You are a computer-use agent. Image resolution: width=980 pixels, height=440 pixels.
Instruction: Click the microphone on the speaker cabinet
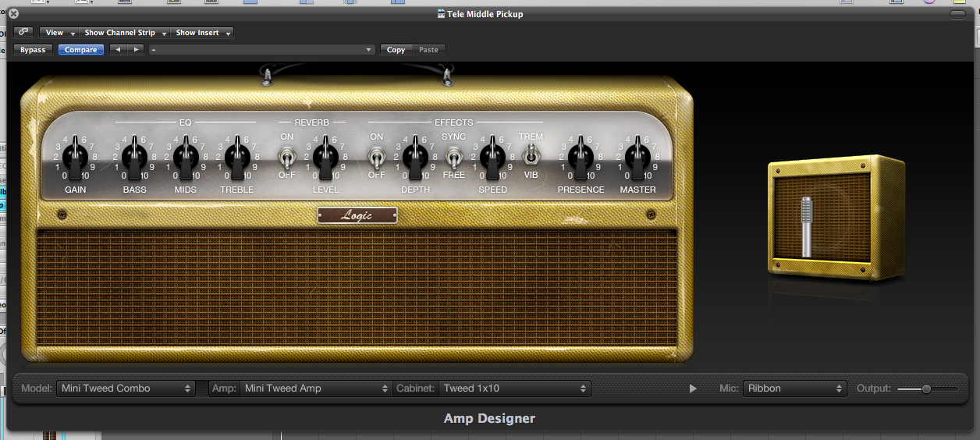pyautogui.click(x=807, y=227)
